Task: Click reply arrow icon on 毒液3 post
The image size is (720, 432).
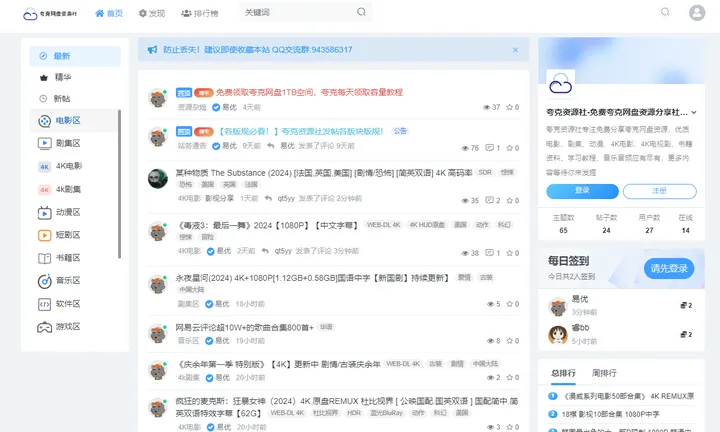Action: pyautogui.click(x=265, y=251)
